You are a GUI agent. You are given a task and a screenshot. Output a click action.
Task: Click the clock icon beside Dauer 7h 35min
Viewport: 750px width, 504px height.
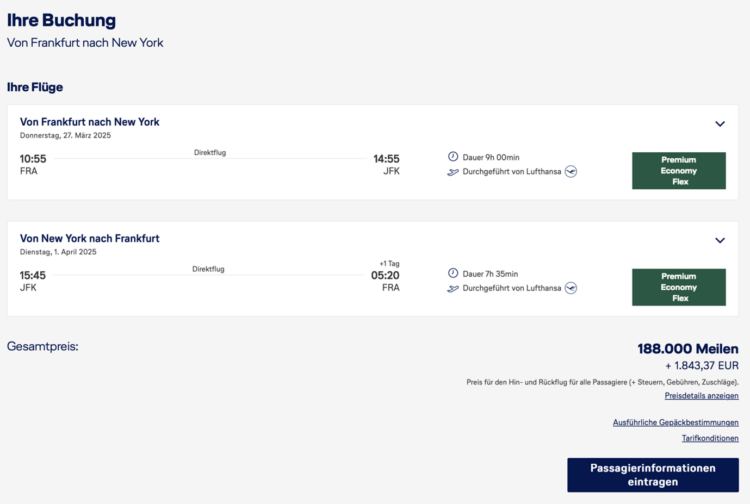click(x=452, y=273)
